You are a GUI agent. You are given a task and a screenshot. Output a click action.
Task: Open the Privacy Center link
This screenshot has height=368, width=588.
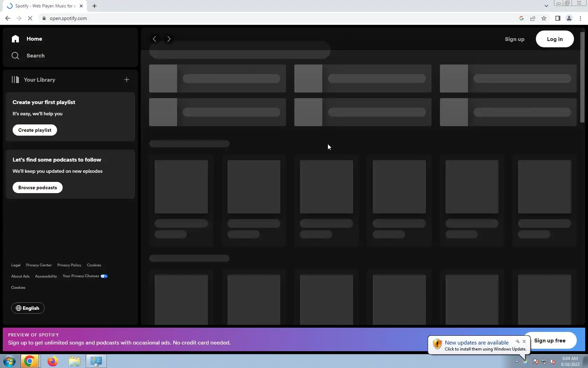point(39,265)
